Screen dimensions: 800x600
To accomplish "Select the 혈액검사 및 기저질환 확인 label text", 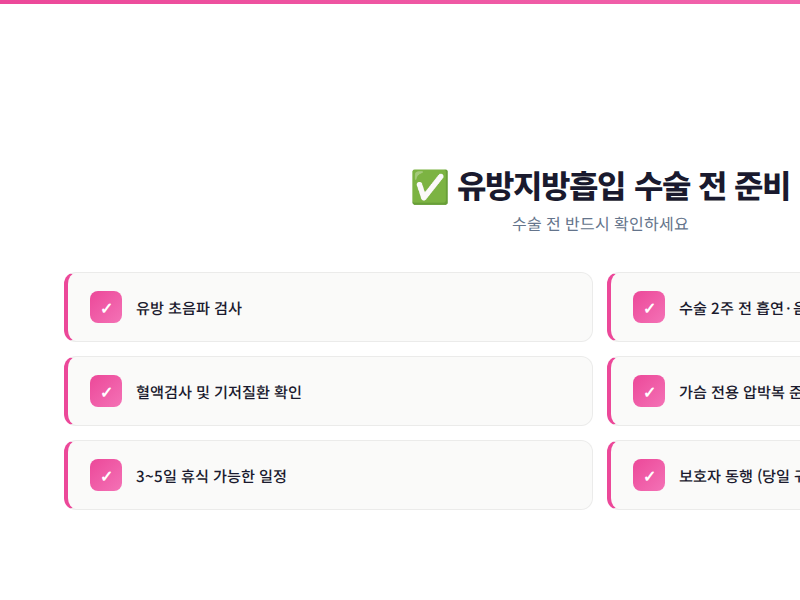I will (219, 392).
